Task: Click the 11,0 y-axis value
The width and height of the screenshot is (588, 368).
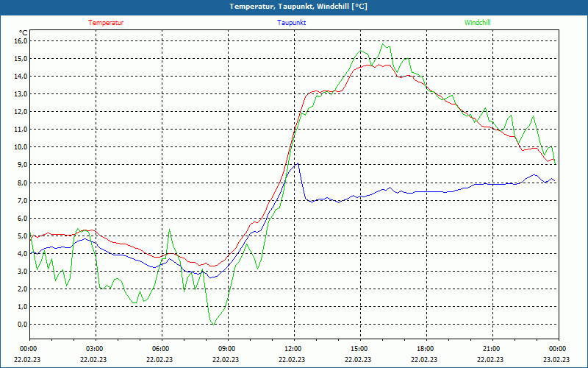Action: [21, 130]
